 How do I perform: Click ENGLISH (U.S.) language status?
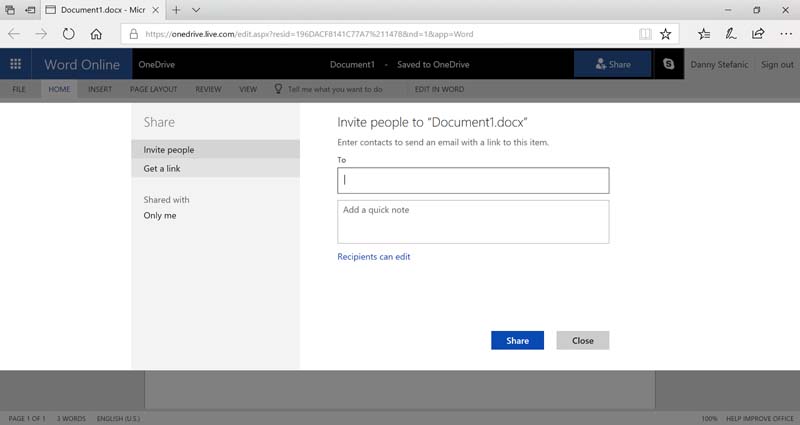coord(118,418)
